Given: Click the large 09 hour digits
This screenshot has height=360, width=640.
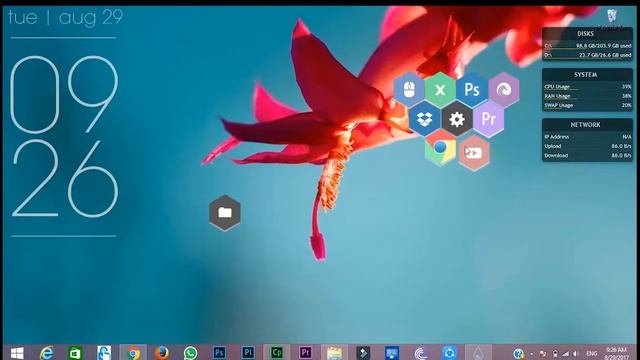Looking at the screenshot, I should (x=64, y=95).
